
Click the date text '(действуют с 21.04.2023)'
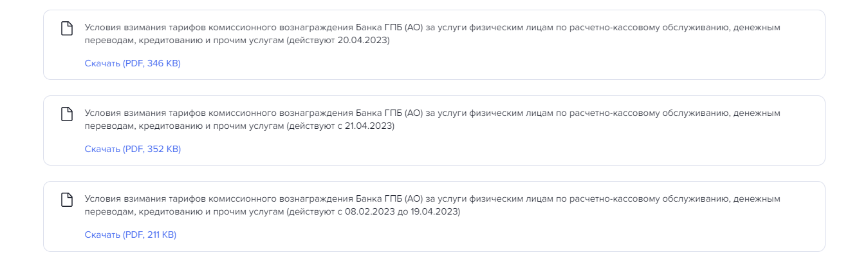(x=341, y=126)
